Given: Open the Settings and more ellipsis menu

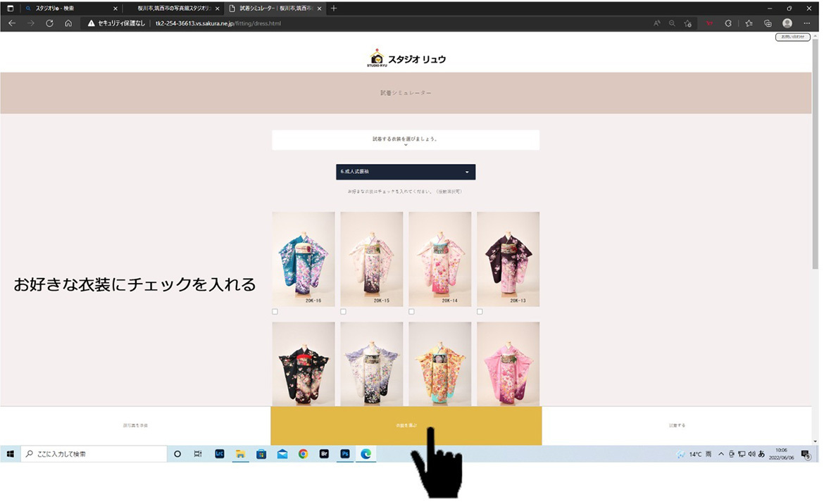Looking at the screenshot, I should (806, 23).
